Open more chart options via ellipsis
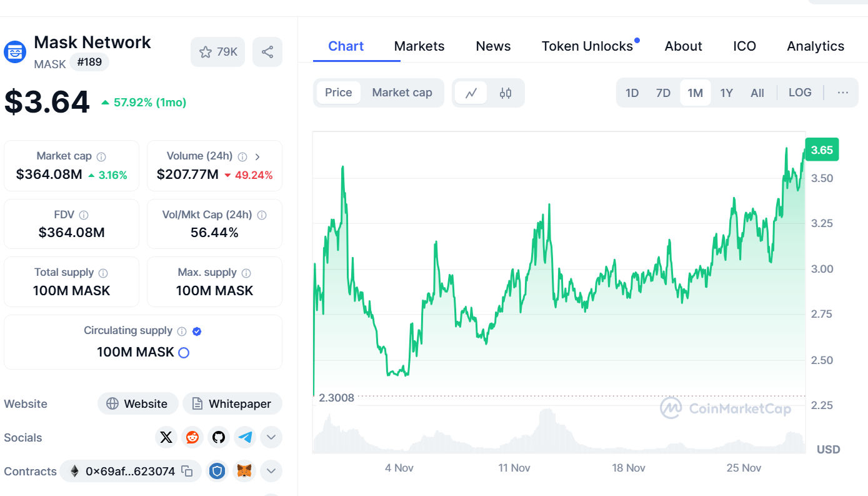 842,92
